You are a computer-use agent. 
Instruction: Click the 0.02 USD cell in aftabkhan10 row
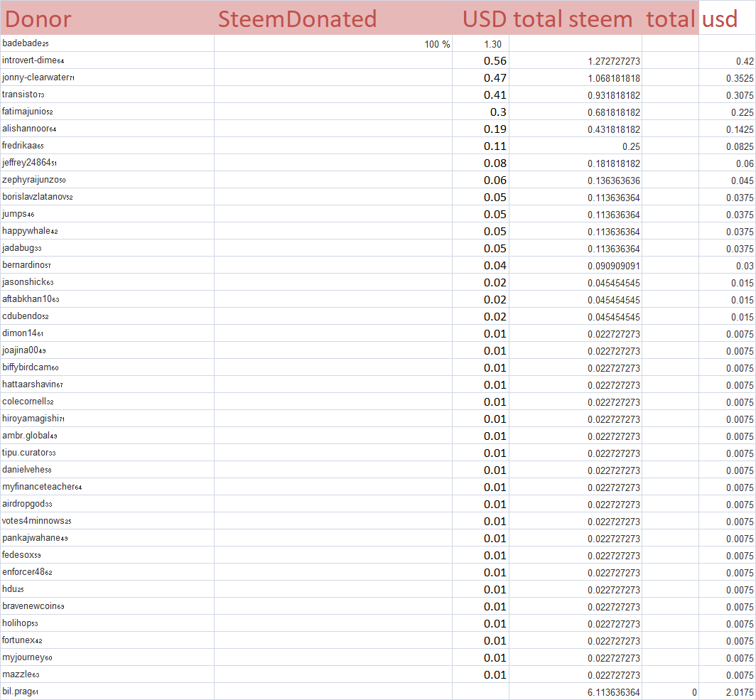pos(481,299)
